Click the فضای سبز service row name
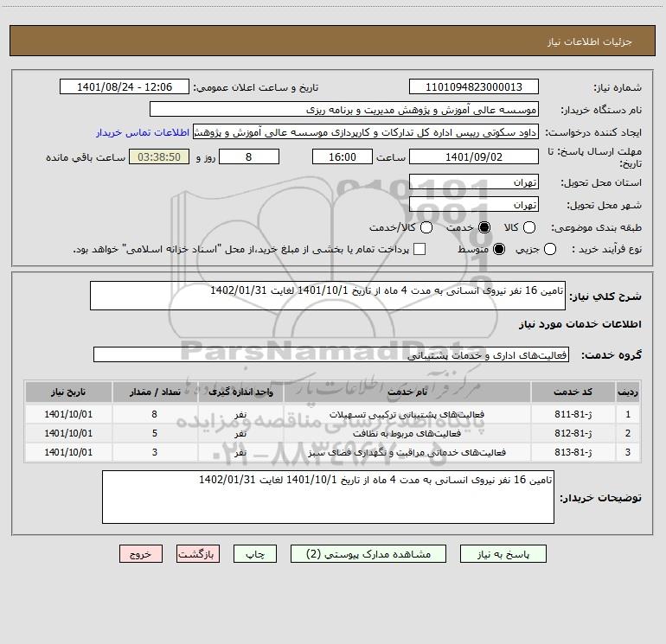The width and height of the screenshot is (666, 644). point(407,453)
